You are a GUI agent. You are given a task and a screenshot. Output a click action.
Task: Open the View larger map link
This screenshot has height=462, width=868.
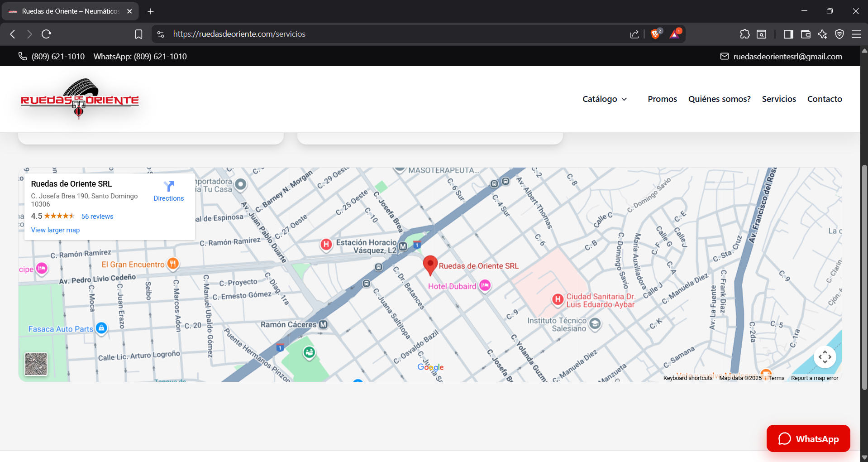pyautogui.click(x=55, y=230)
